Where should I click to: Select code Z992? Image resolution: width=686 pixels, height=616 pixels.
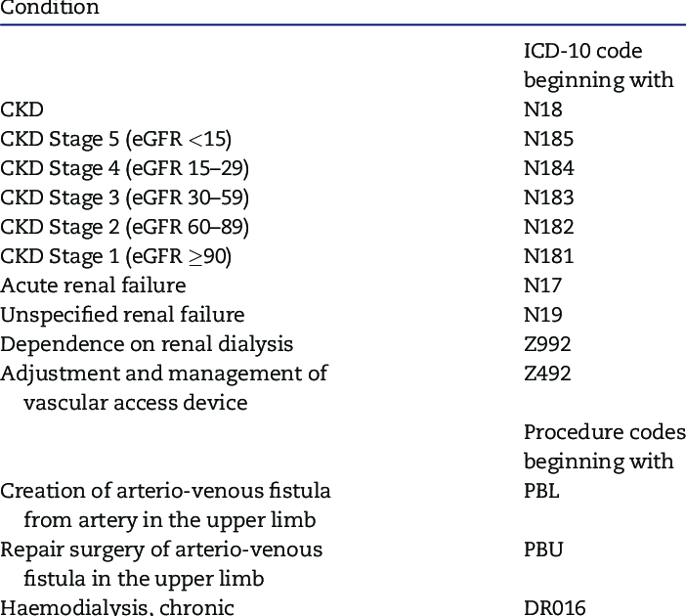547,344
